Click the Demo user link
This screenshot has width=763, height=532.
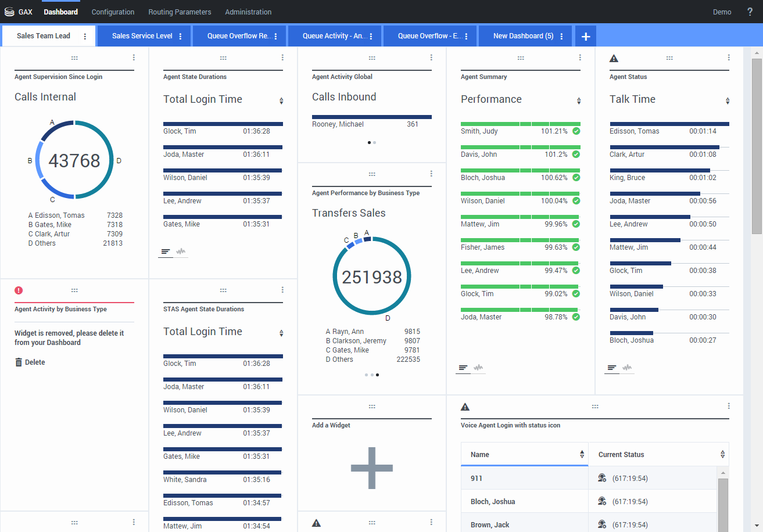[722, 12]
